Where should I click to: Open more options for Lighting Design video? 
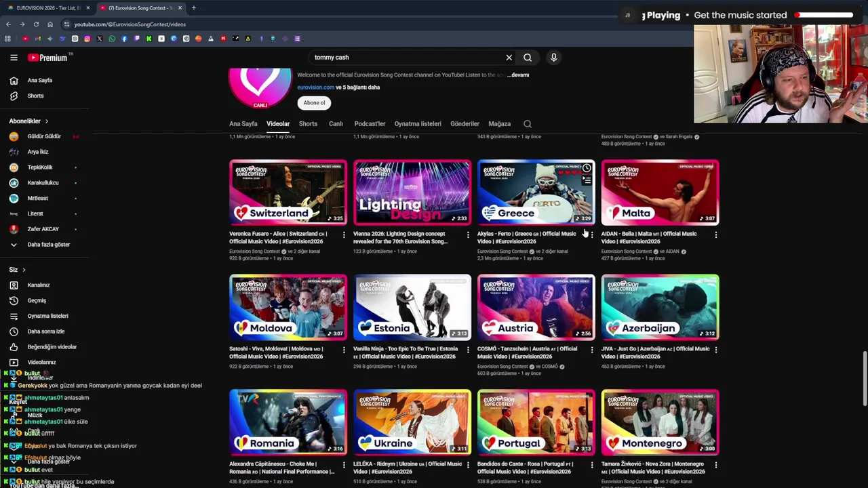[468, 235]
